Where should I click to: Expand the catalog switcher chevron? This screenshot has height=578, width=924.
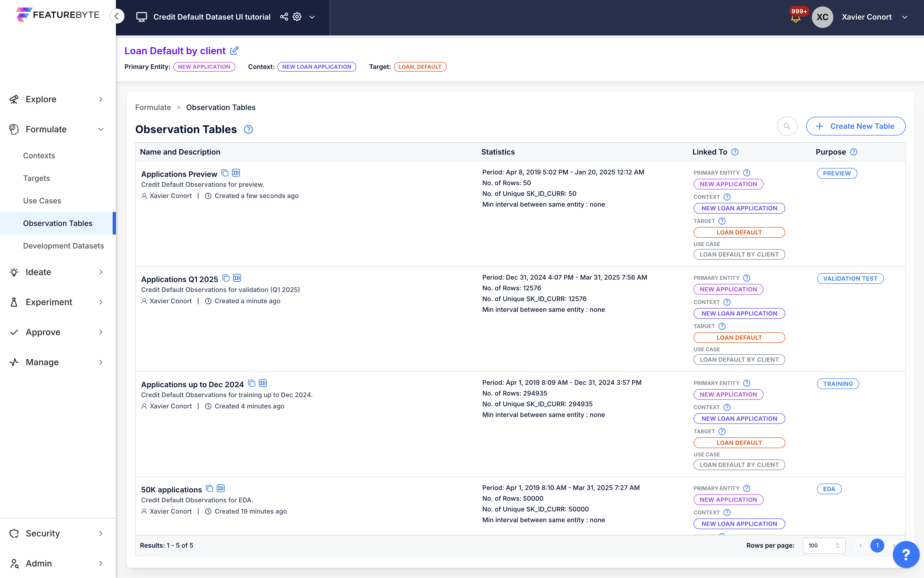tap(312, 17)
